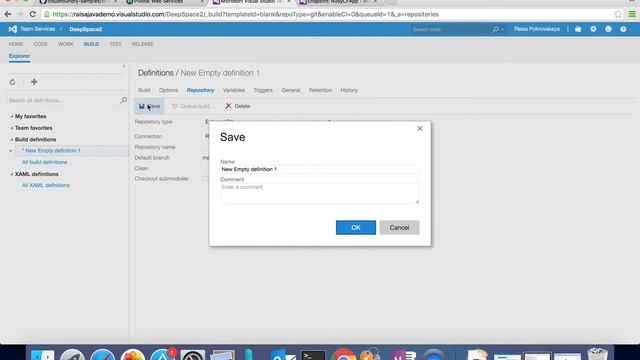This screenshot has width=640, height=360.
Task: Open Team Services home link
Action: [38, 29]
